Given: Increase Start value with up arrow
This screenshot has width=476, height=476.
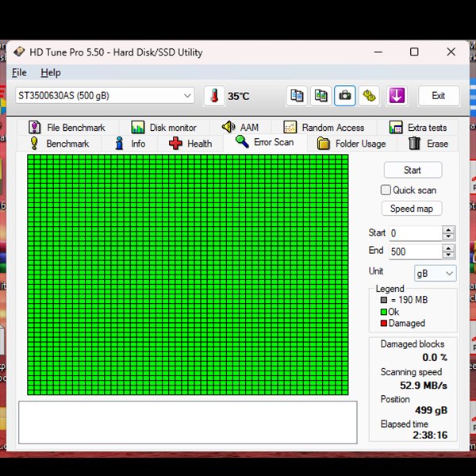Looking at the screenshot, I should (x=449, y=230).
